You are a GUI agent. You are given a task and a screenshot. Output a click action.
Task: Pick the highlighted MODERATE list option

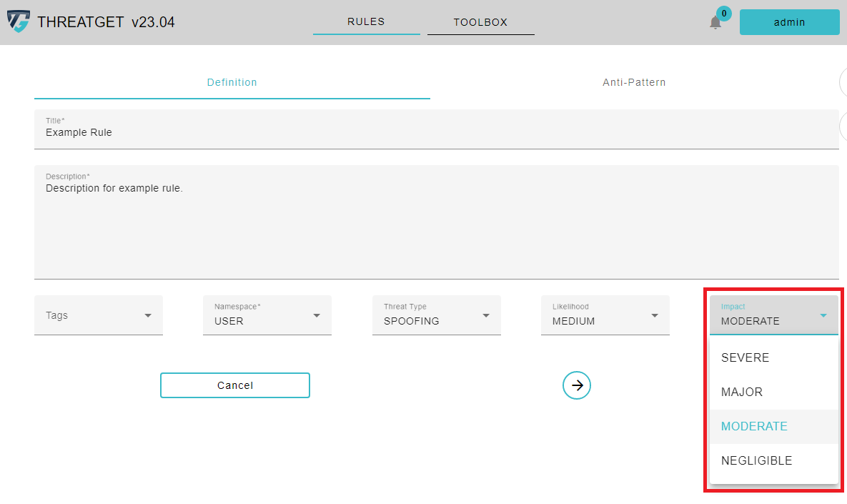coord(754,426)
